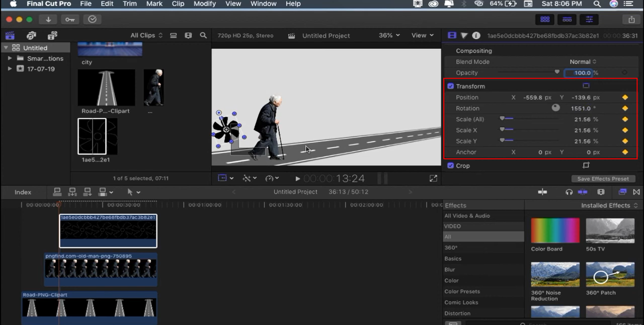Open the Keyword Editor key icon
This screenshot has height=325, width=644.
70,20
